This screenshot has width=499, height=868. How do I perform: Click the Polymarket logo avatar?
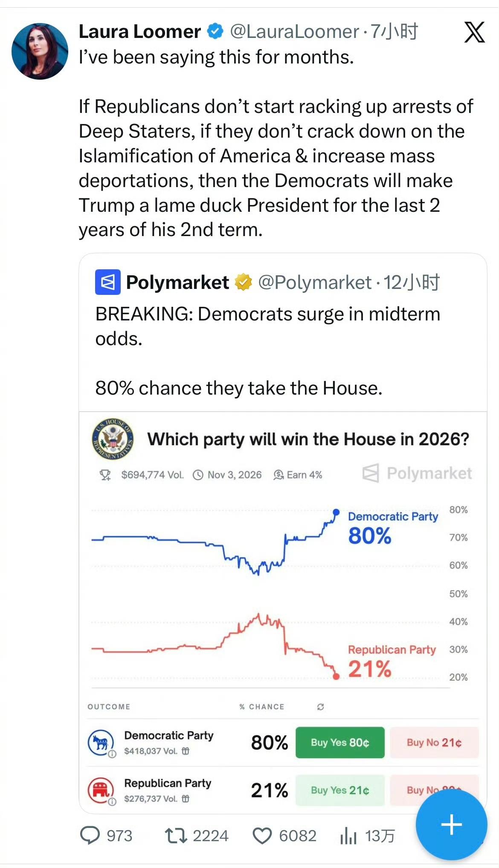pyautogui.click(x=107, y=282)
